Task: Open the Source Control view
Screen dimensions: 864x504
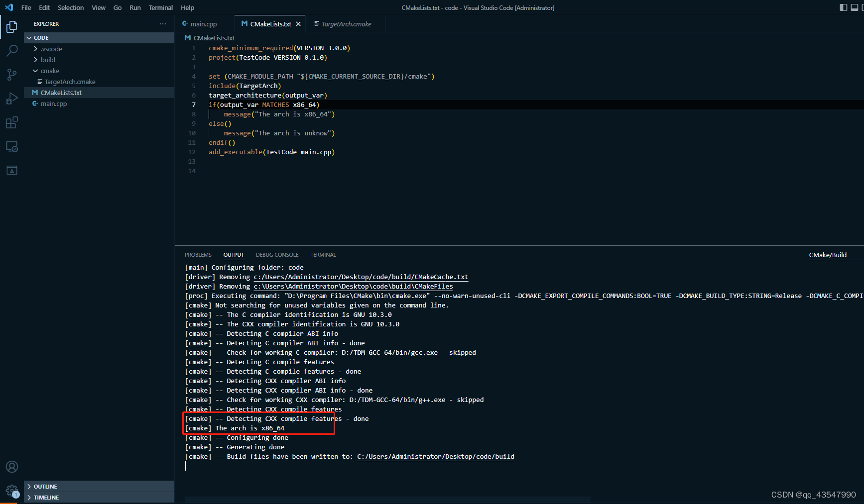Action: [11, 74]
